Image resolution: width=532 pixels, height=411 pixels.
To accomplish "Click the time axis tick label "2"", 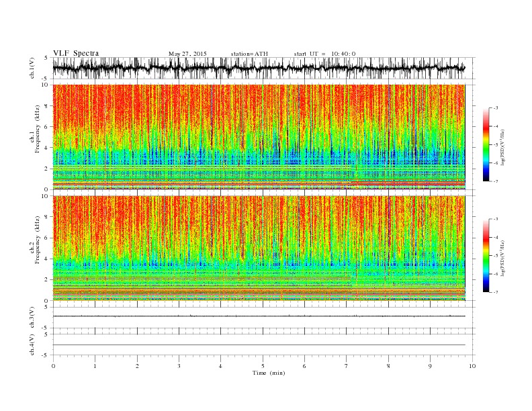I will [137, 366].
